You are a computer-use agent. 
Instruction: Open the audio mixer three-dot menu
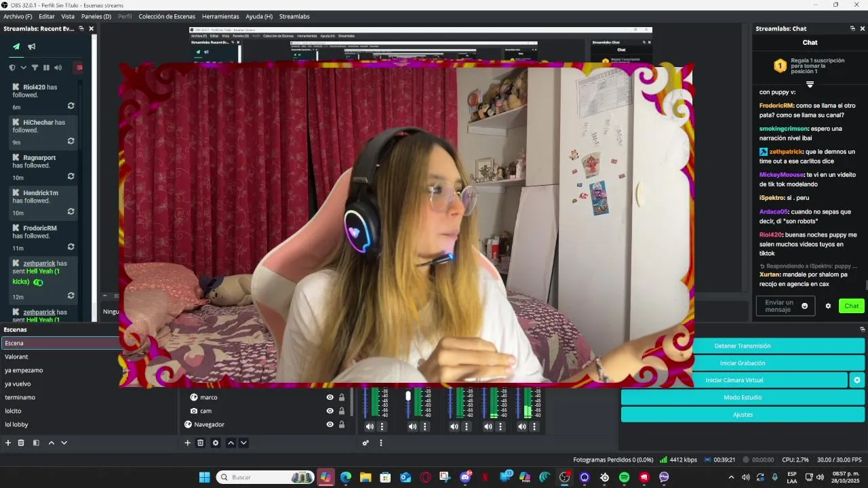coord(381,443)
